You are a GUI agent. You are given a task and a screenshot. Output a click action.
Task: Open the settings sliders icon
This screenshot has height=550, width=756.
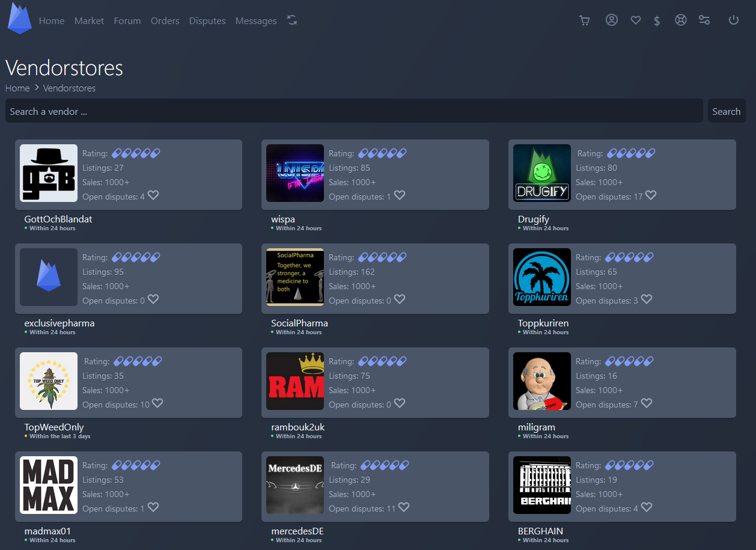[704, 20]
